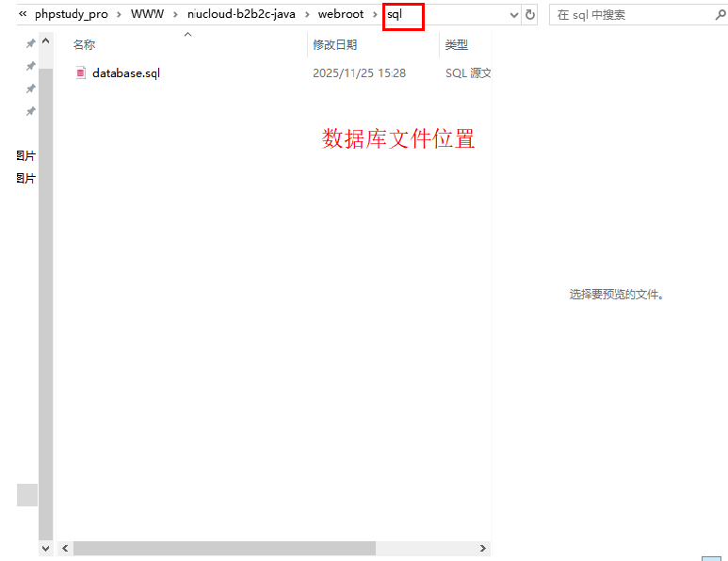Select the database.sql file icon
728x561 pixels.
point(81,73)
